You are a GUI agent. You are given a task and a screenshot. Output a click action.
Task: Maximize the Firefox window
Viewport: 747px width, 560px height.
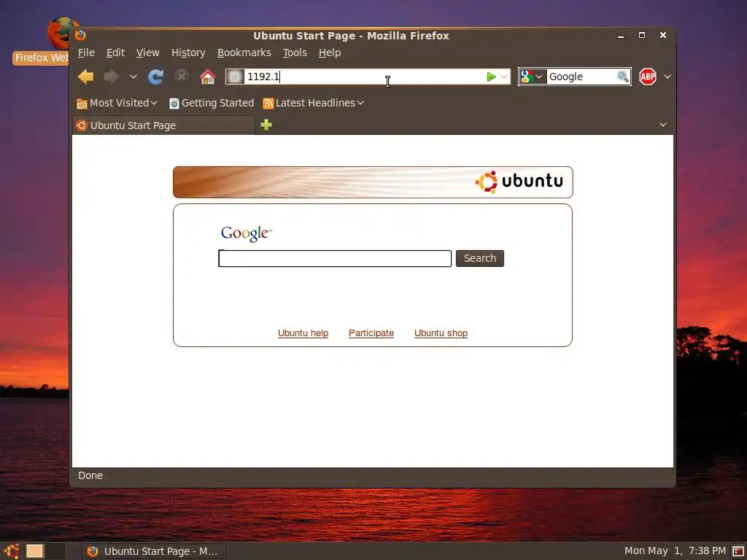642,35
